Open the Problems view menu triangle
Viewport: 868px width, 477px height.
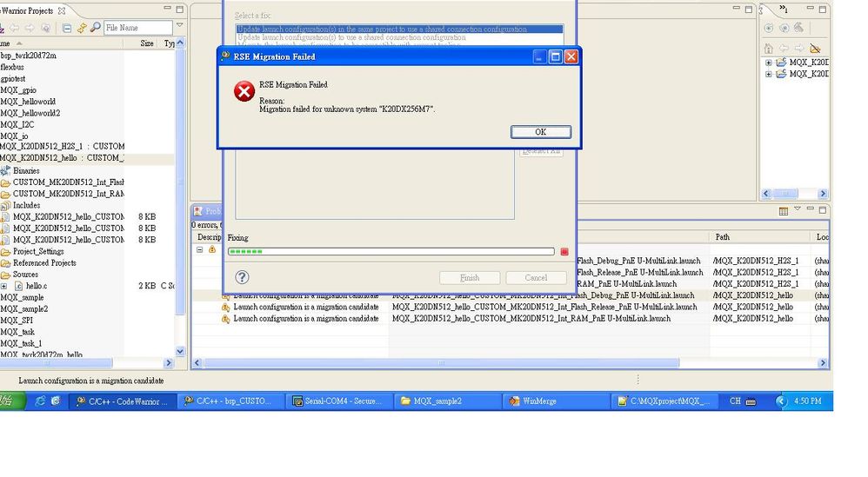coord(798,209)
